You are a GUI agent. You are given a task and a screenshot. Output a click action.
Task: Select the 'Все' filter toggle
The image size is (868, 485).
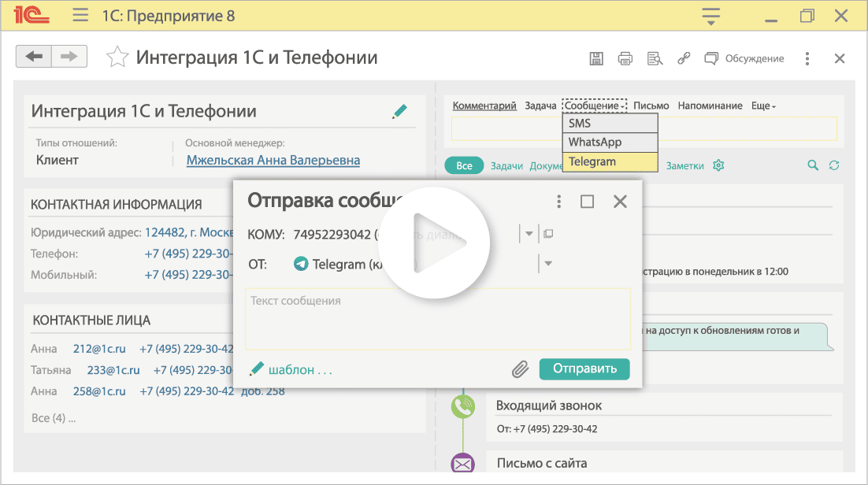[464, 165]
